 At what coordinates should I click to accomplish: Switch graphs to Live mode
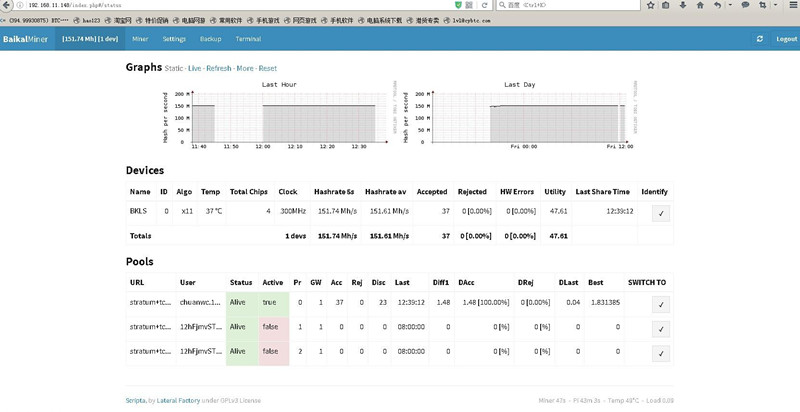click(x=194, y=69)
